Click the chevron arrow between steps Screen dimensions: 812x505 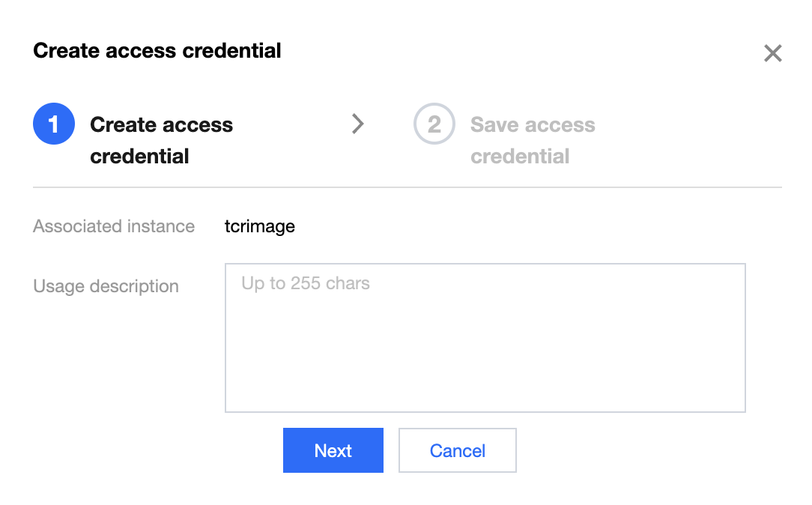point(358,124)
